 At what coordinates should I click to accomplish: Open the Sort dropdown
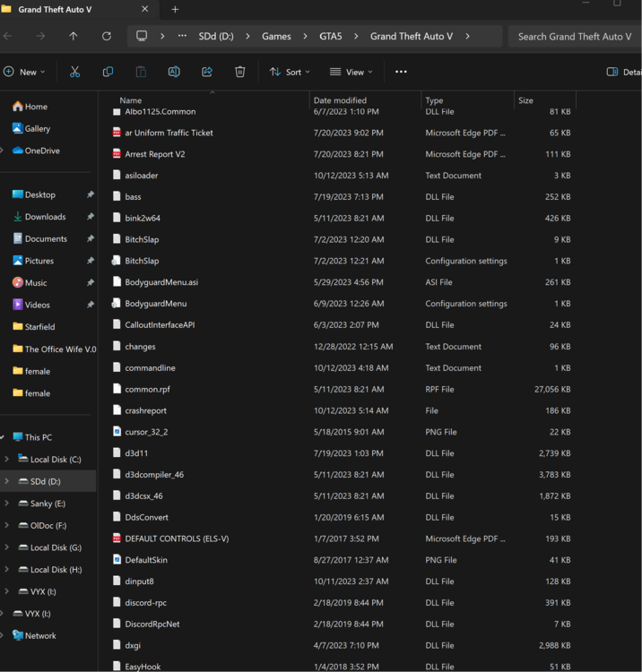click(290, 72)
